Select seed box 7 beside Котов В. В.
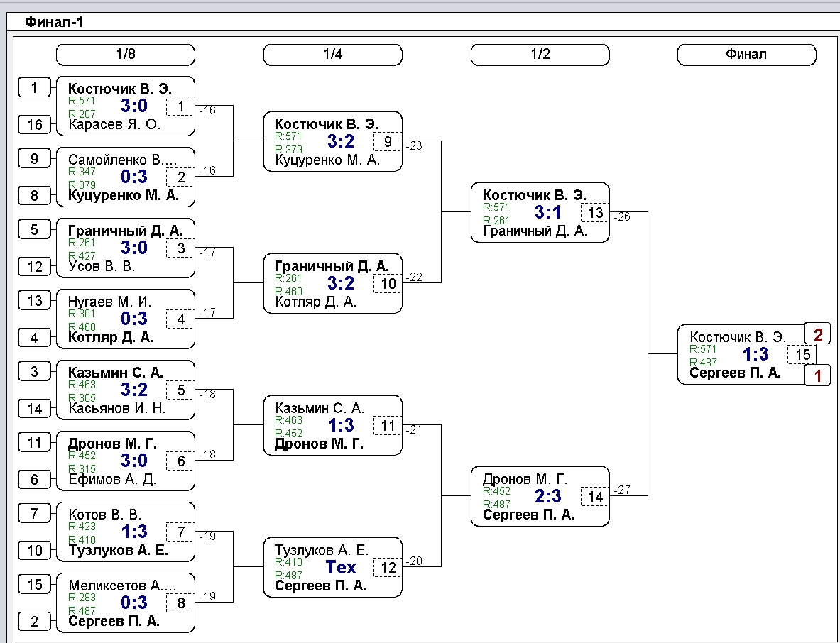Image resolution: width=840 pixels, height=643 pixels. pos(34,514)
